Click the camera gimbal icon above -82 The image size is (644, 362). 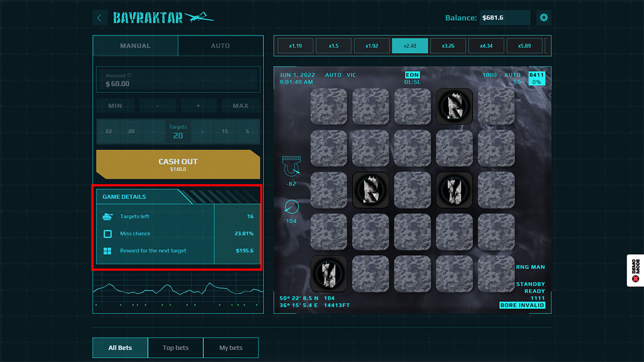[291, 167]
